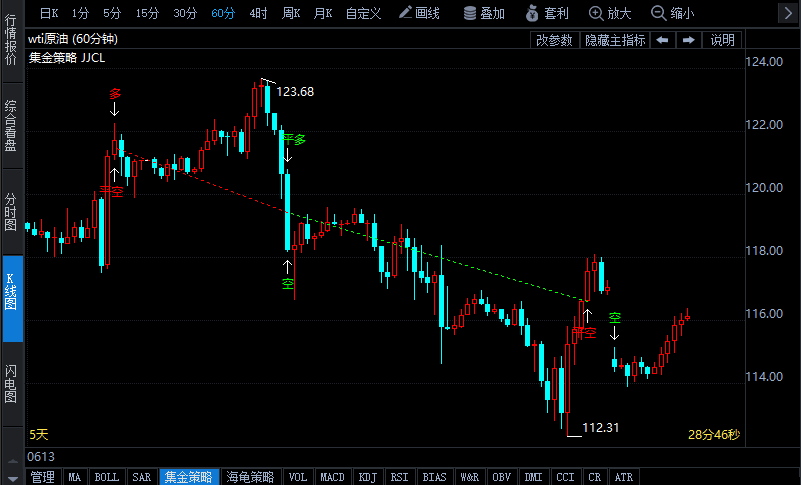This screenshot has height=485, width=801.
Task: Select the BIAS indicator tab
Action: [434, 477]
